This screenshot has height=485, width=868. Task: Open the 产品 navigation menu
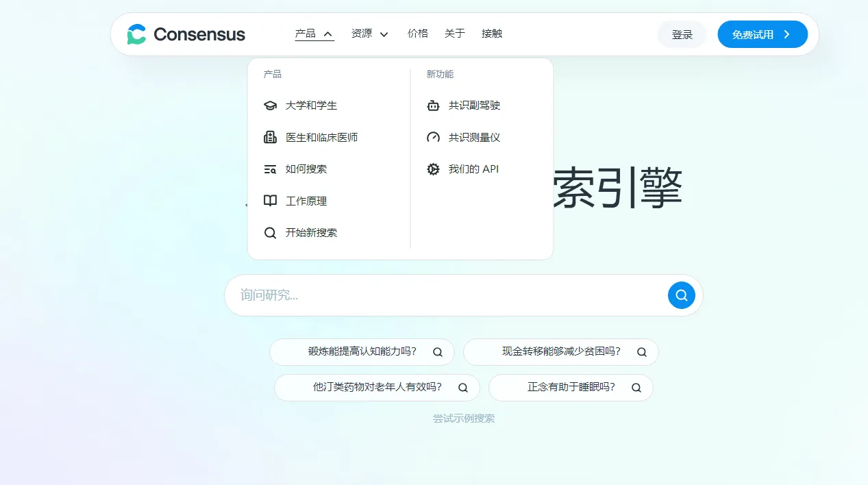(x=314, y=34)
